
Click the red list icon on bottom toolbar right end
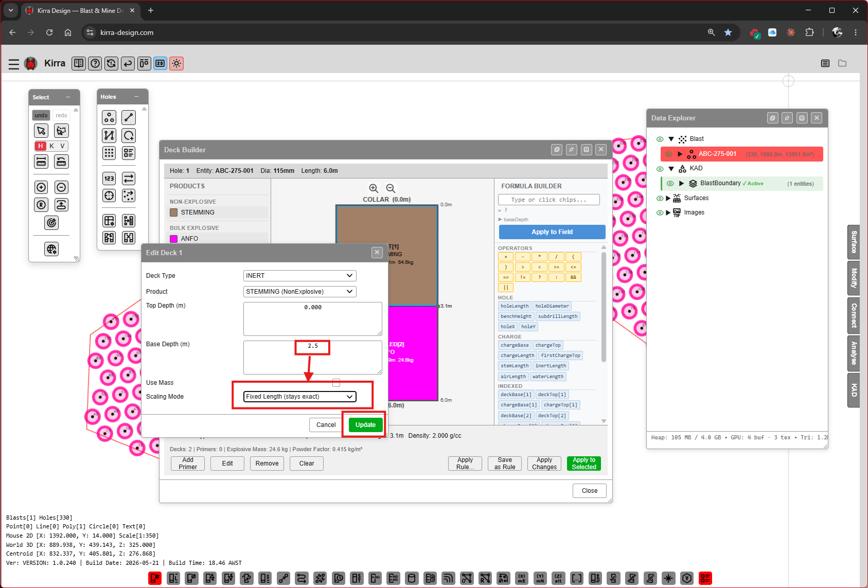(x=705, y=578)
